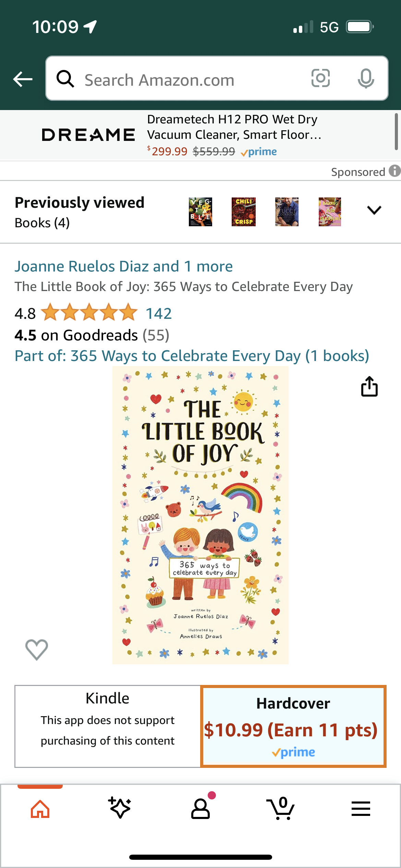Select the Hardcover $10.99 format
Screen dimensions: 401x868
click(x=293, y=726)
